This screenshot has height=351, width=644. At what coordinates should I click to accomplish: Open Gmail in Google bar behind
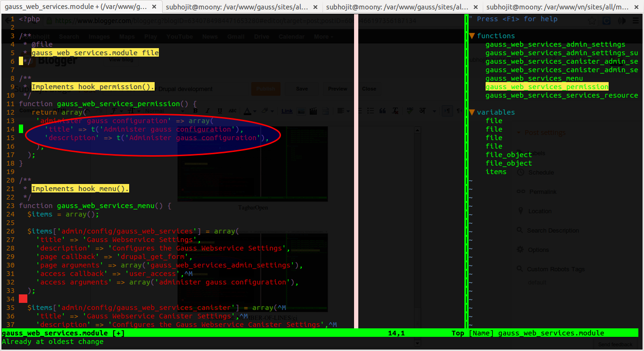point(236,37)
